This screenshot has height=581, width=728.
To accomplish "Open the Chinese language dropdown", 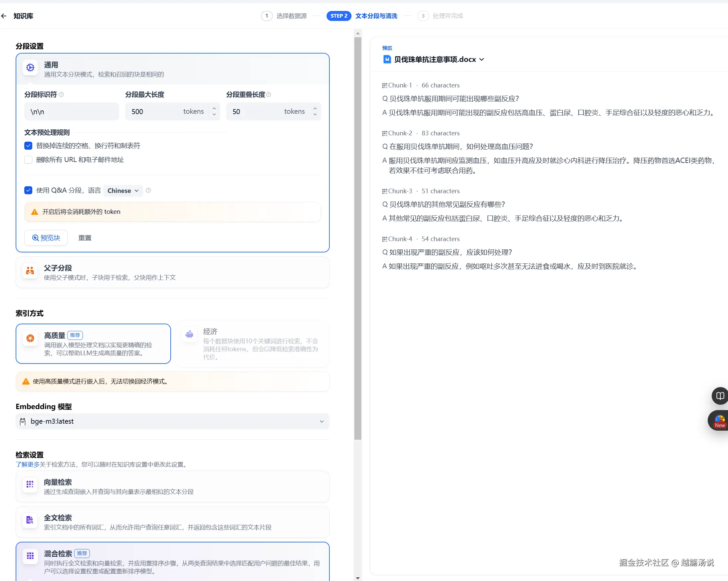I will coord(123,191).
